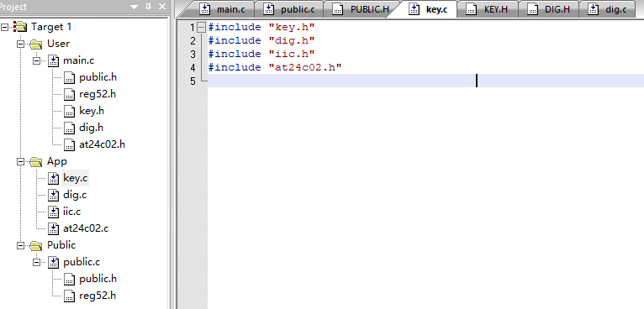Select Target 1 in project tree
Viewport: 644px width, 309px height.
tap(51, 27)
